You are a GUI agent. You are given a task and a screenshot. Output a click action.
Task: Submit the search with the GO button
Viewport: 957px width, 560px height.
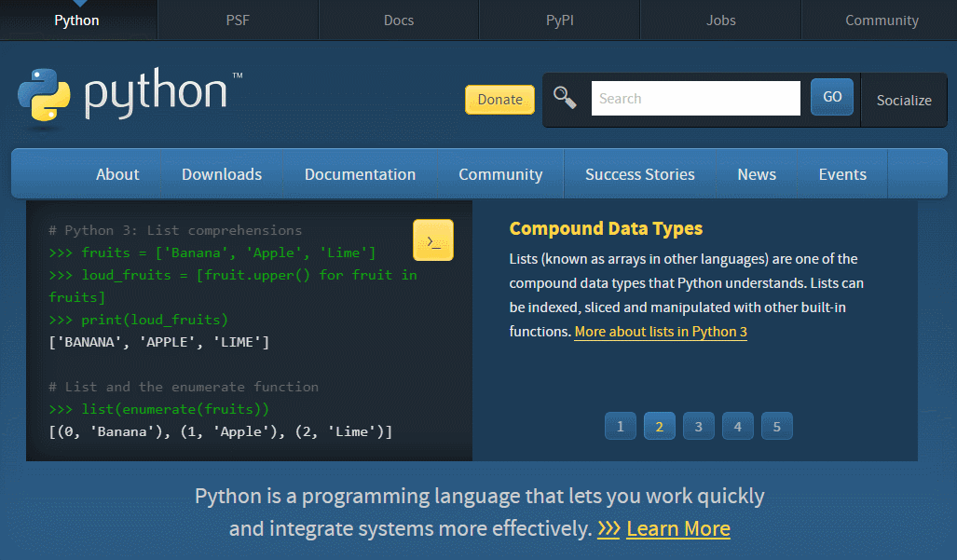[x=832, y=96]
